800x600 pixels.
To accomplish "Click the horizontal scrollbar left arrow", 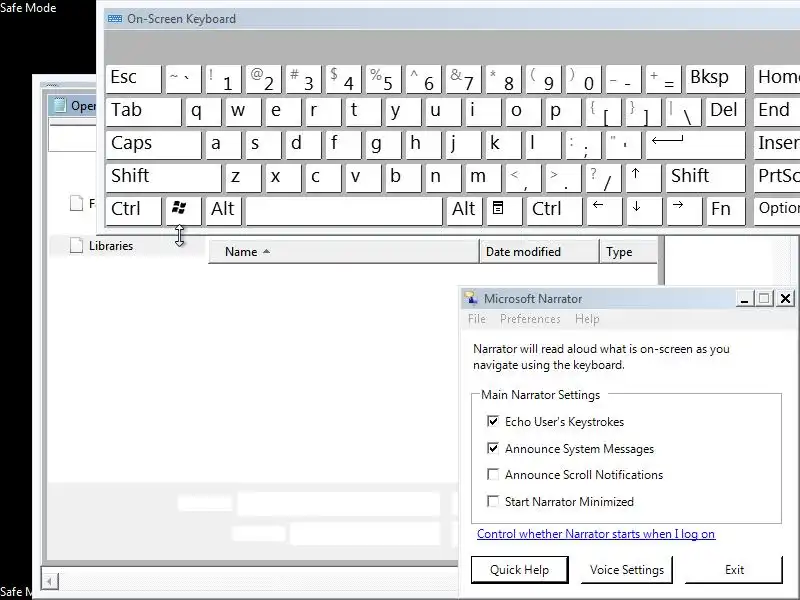I will point(50,581).
